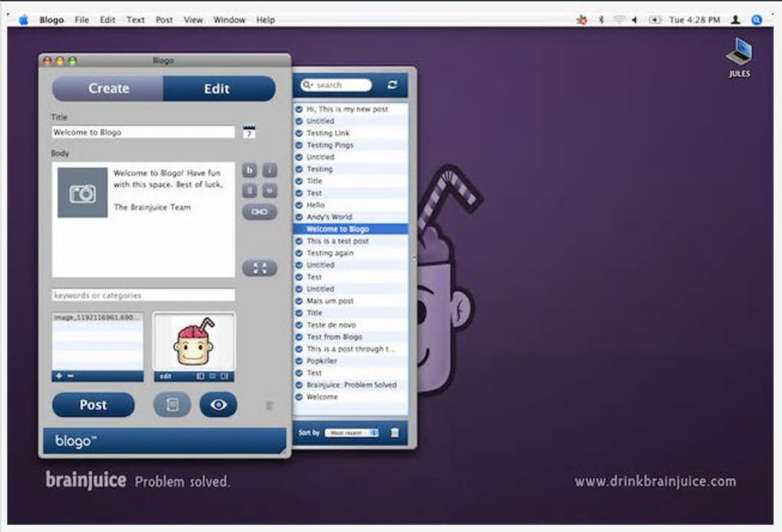Center the image using the middle alignment icon
The image size is (782, 532).
(x=212, y=376)
